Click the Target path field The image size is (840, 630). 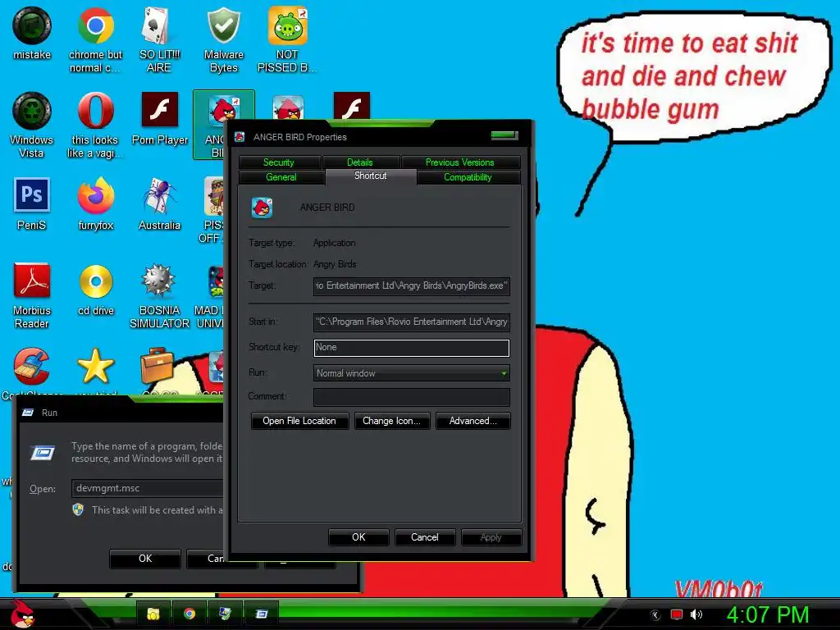pos(412,286)
